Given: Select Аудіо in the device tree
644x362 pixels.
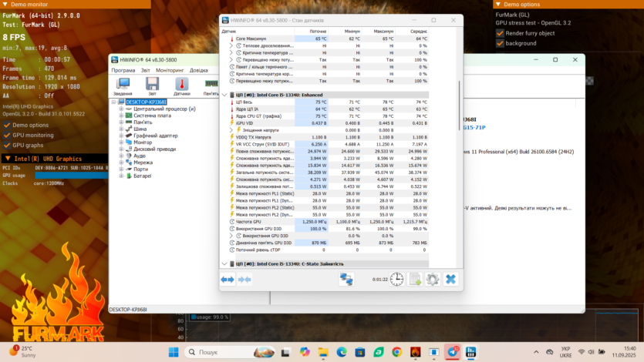Looking at the screenshot, I should pyautogui.click(x=140, y=156).
